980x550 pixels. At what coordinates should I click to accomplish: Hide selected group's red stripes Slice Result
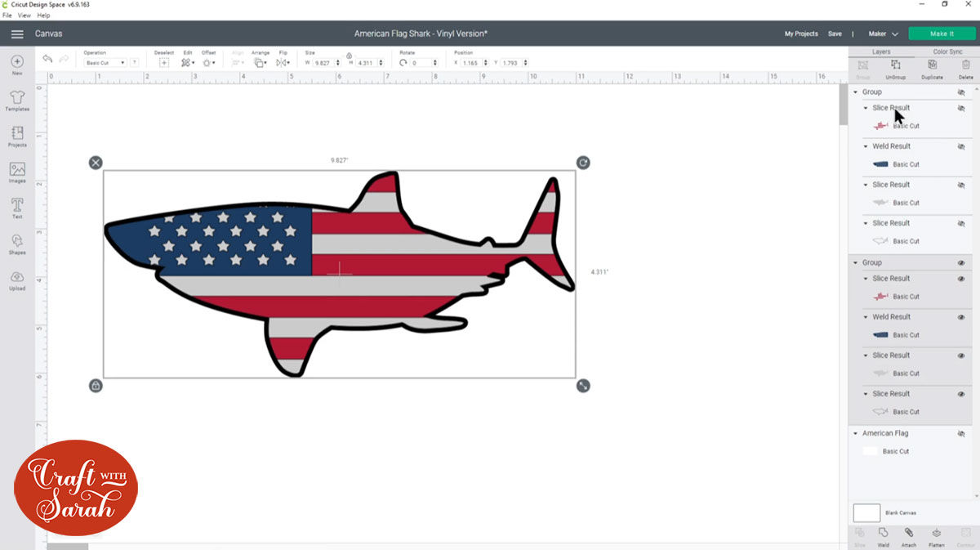[961, 279]
